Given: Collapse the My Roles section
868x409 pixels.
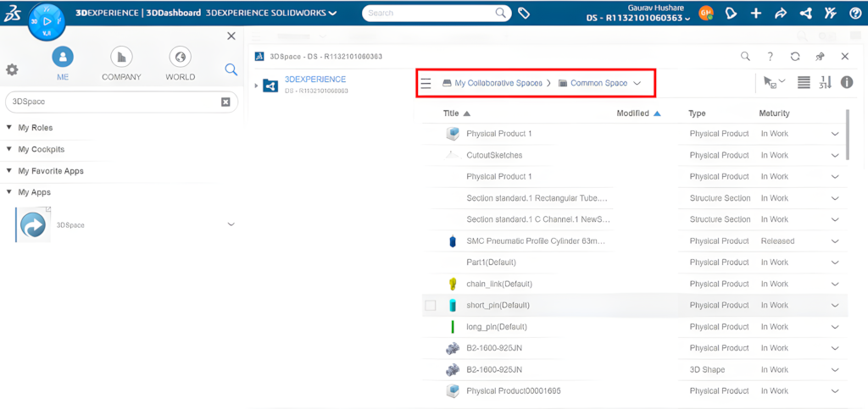Looking at the screenshot, I should 8,128.
